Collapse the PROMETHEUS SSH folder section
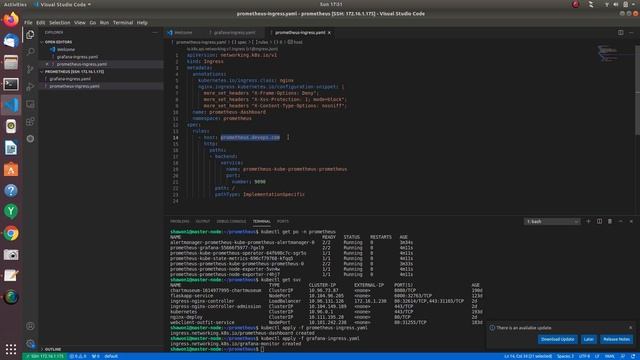 pyautogui.click(x=73, y=71)
